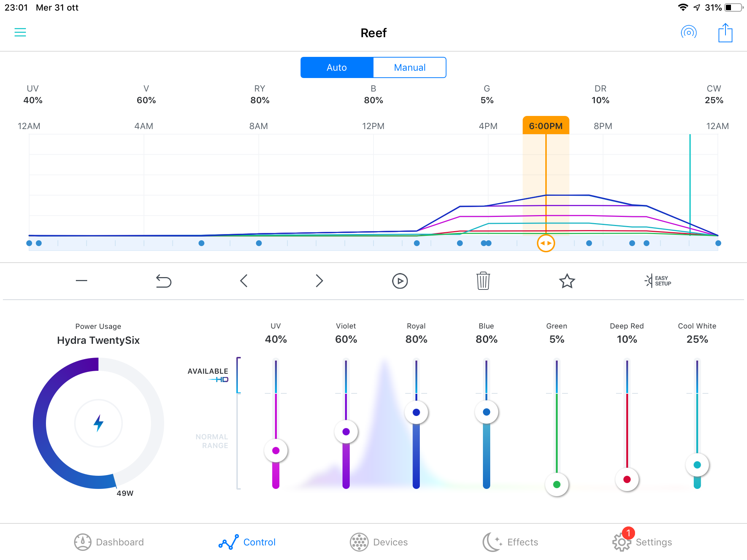Image resolution: width=747 pixels, height=560 pixels.
Task: Click the 6:00PM time label dropdown
Action: 546,126
